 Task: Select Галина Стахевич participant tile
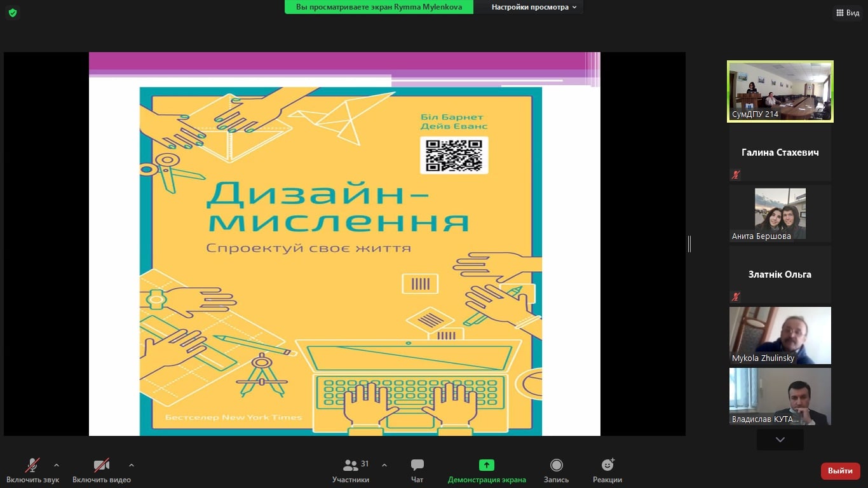[x=780, y=152]
